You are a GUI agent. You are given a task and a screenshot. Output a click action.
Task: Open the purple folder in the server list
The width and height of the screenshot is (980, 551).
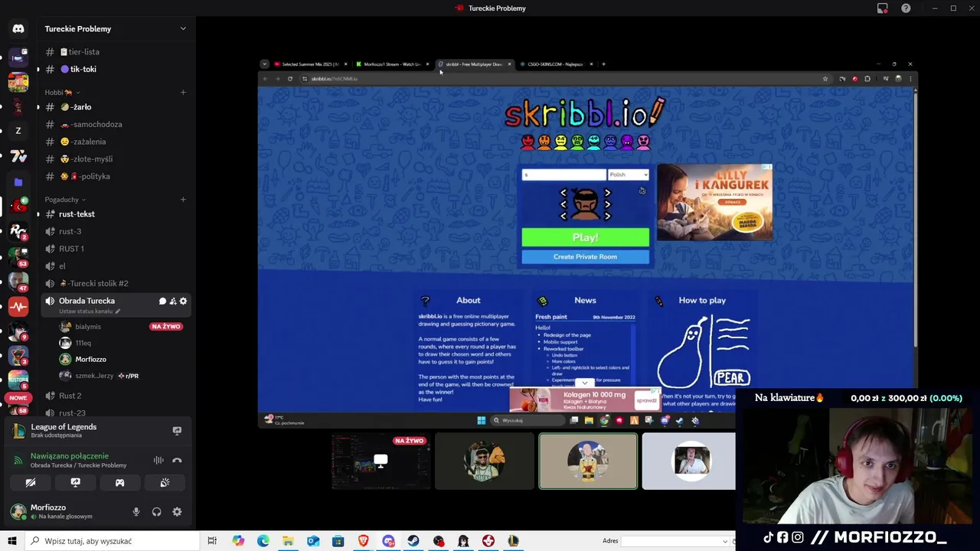[18, 182]
